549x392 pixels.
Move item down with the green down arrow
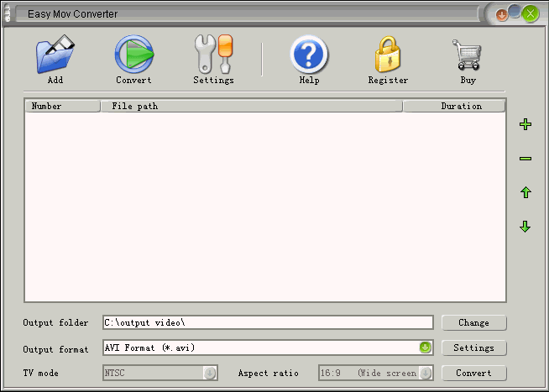coord(525,227)
